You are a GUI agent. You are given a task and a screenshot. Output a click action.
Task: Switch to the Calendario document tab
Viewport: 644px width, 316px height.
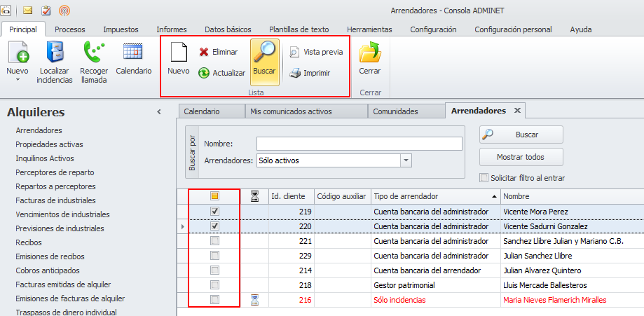212,111
